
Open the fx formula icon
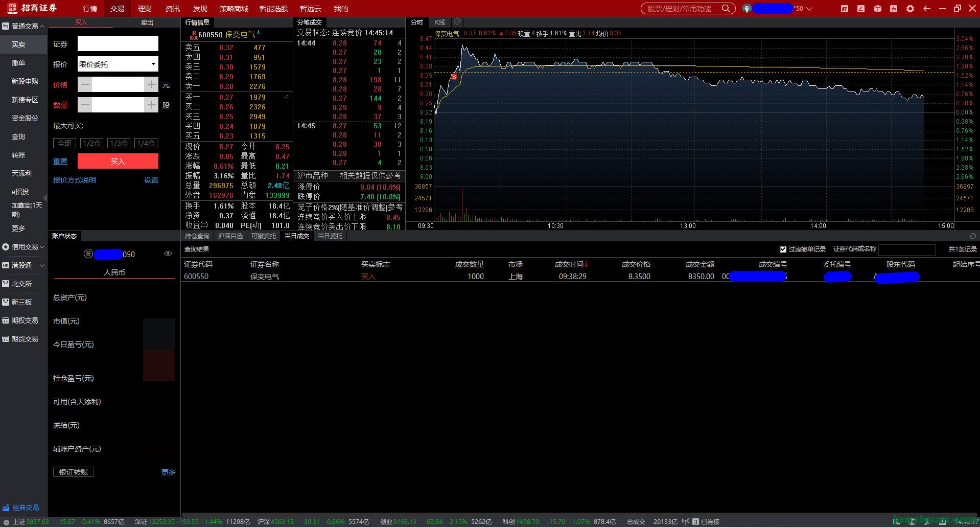click(894, 9)
